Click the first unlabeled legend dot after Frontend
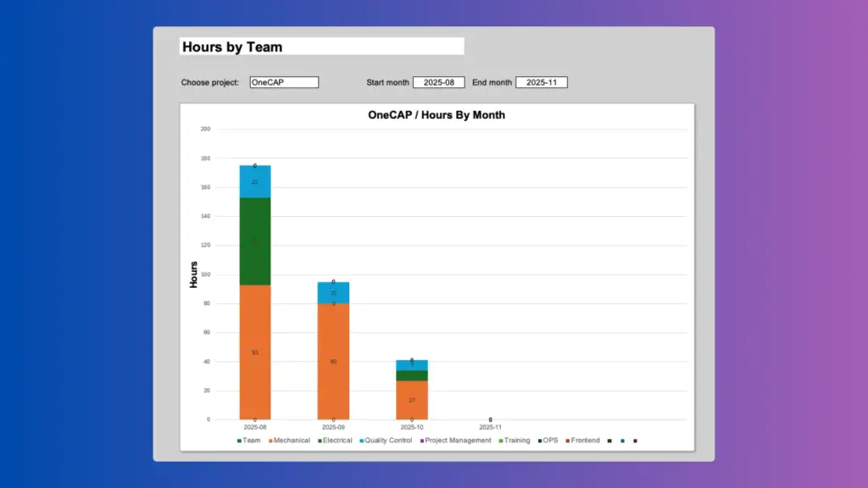Screen dimensions: 868x488 (x=609, y=441)
